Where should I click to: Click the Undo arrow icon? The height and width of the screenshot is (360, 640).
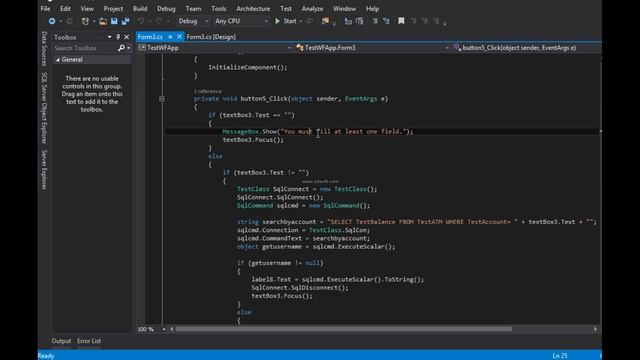click(x=140, y=21)
